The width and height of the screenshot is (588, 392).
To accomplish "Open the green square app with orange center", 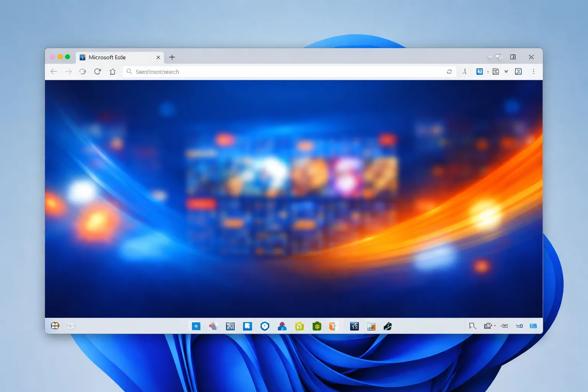I will tap(317, 326).
